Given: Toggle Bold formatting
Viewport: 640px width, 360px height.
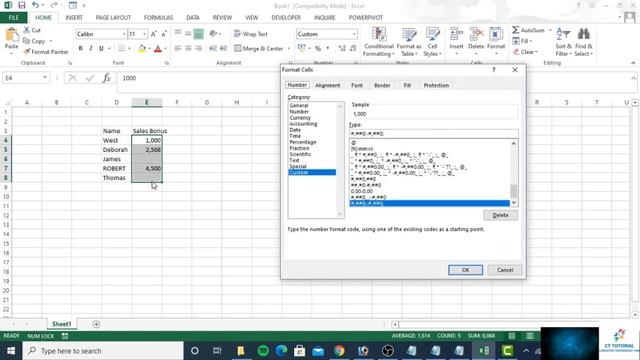Looking at the screenshot, I should point(80,48).
